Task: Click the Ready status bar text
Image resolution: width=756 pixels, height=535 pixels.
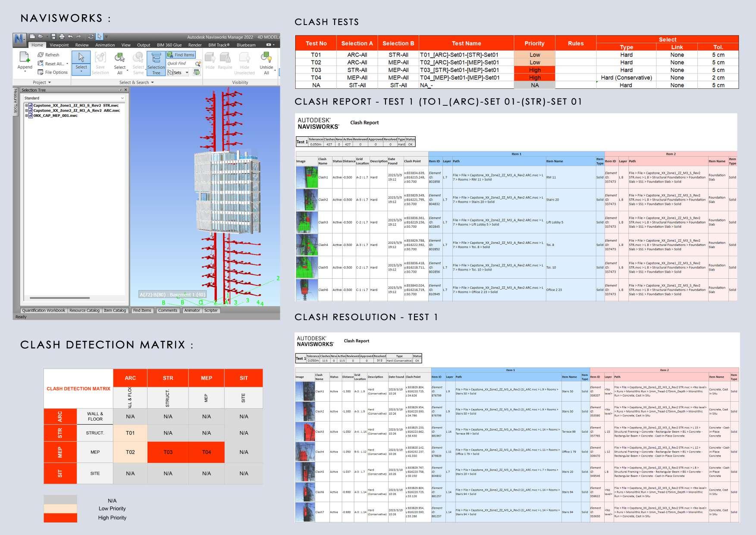Action: [x=21, y=317]
